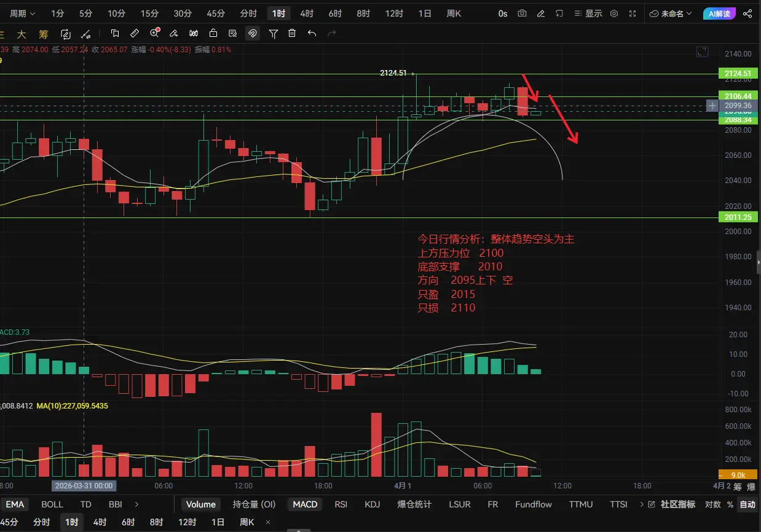Image resolution: width=761 pixels, height=532 pixels.
Task: Redo the last undone action
Action: (332, 34)
